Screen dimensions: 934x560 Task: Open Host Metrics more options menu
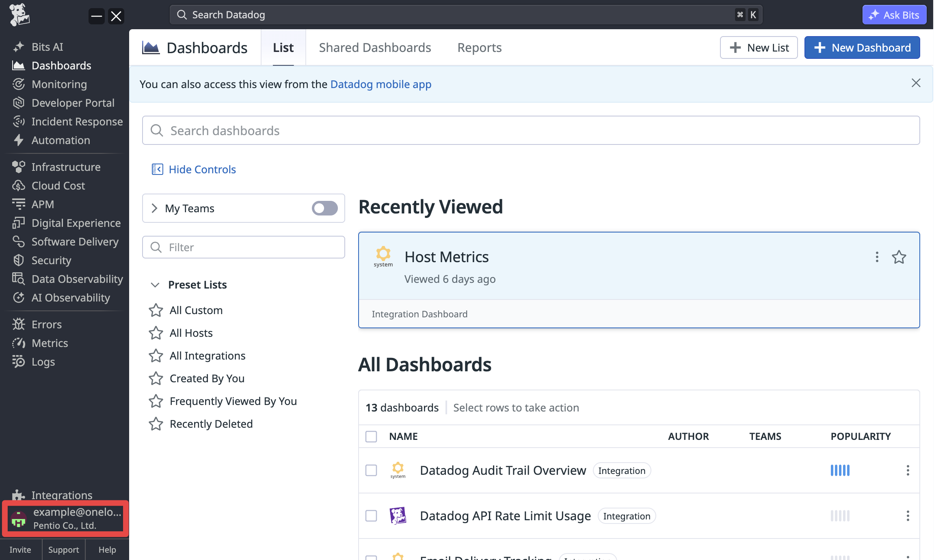(877, 257)
